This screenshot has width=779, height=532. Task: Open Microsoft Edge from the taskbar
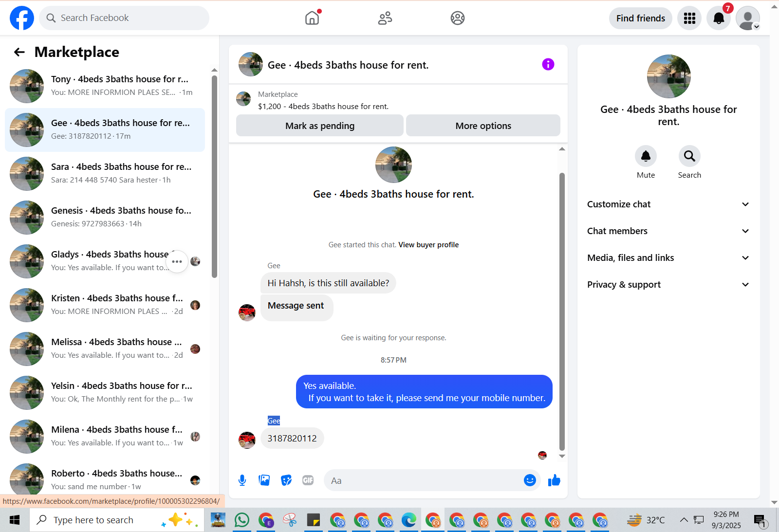point(408,520)
